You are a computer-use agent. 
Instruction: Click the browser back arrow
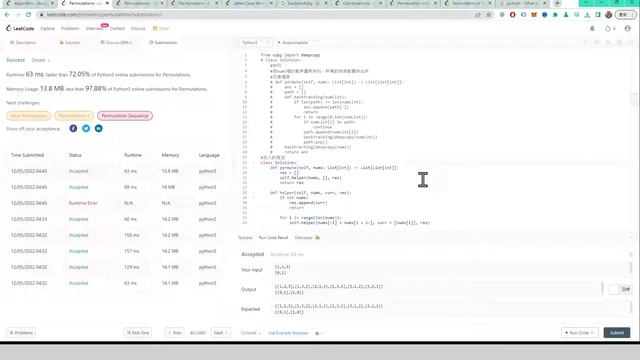pyautogui.click(x=7, y=15)
